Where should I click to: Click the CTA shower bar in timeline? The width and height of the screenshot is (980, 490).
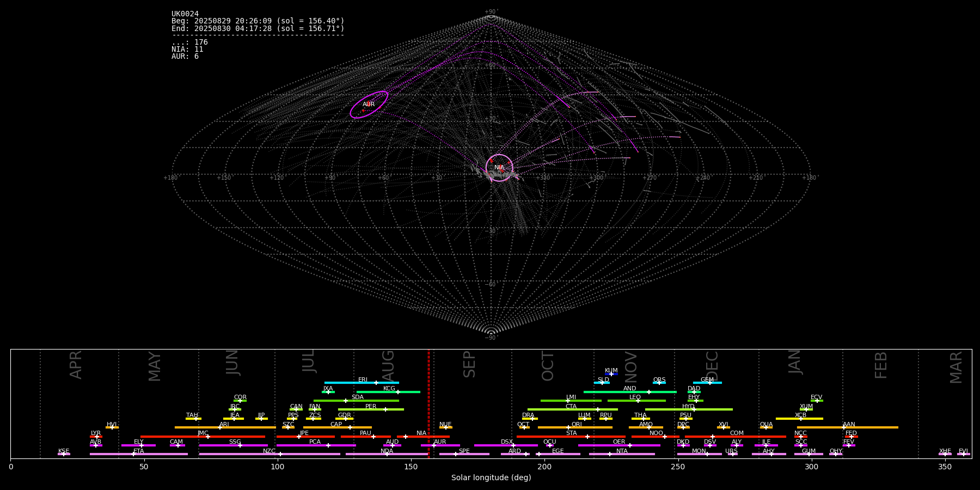573,409
